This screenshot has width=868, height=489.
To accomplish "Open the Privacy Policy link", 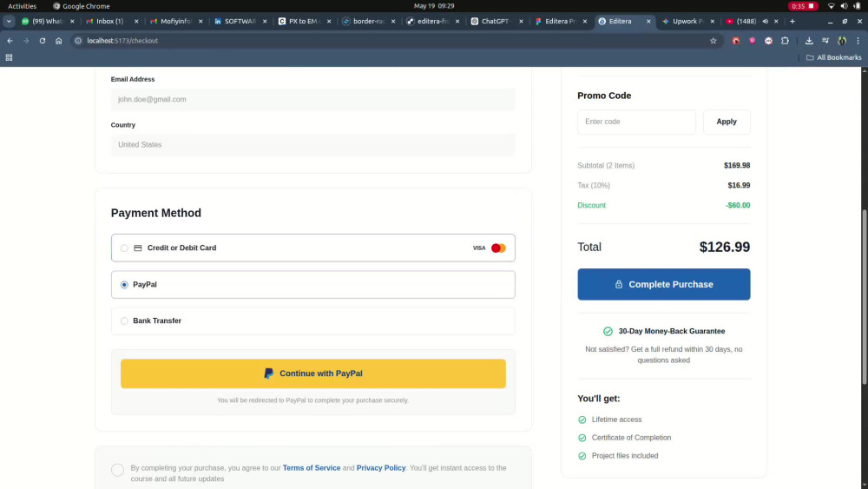I will [x=381, y=468].
